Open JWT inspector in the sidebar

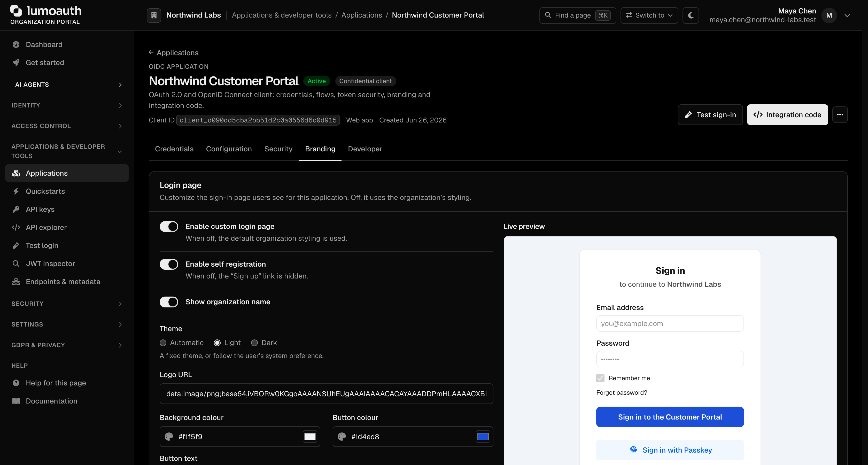click(67, 263)
